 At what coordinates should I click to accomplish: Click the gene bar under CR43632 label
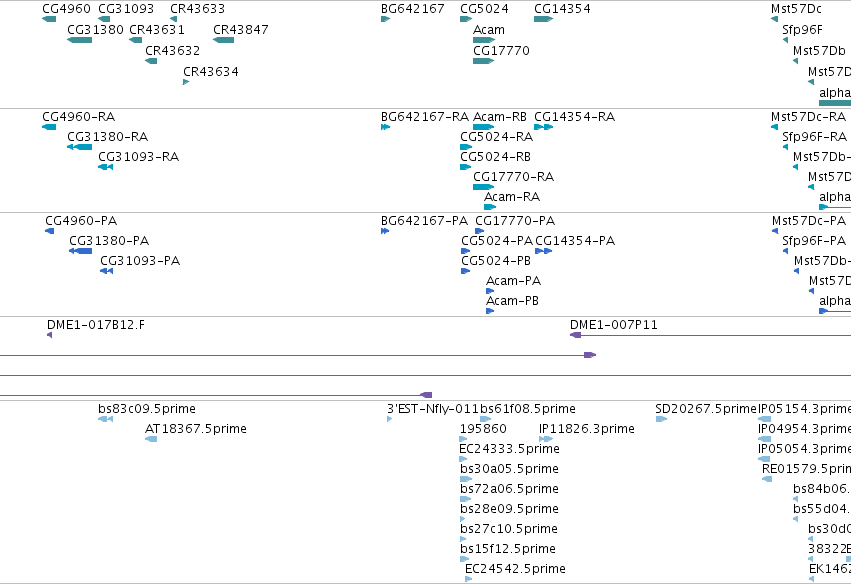[151, 61]
